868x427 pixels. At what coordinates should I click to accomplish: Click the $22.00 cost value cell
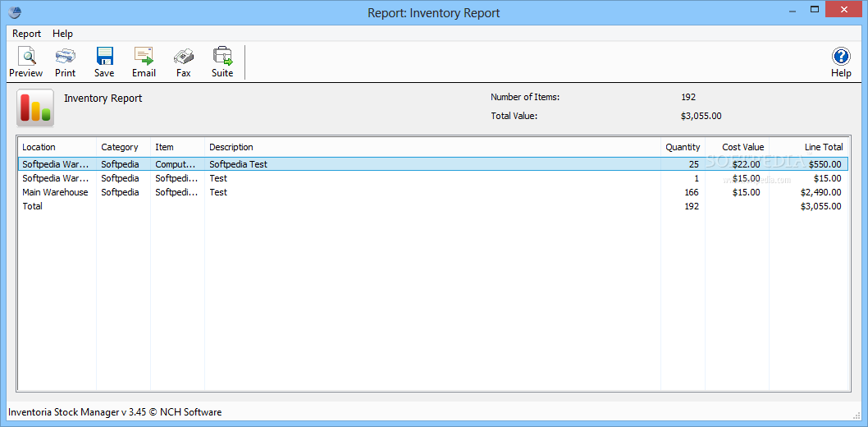[747, 164]
